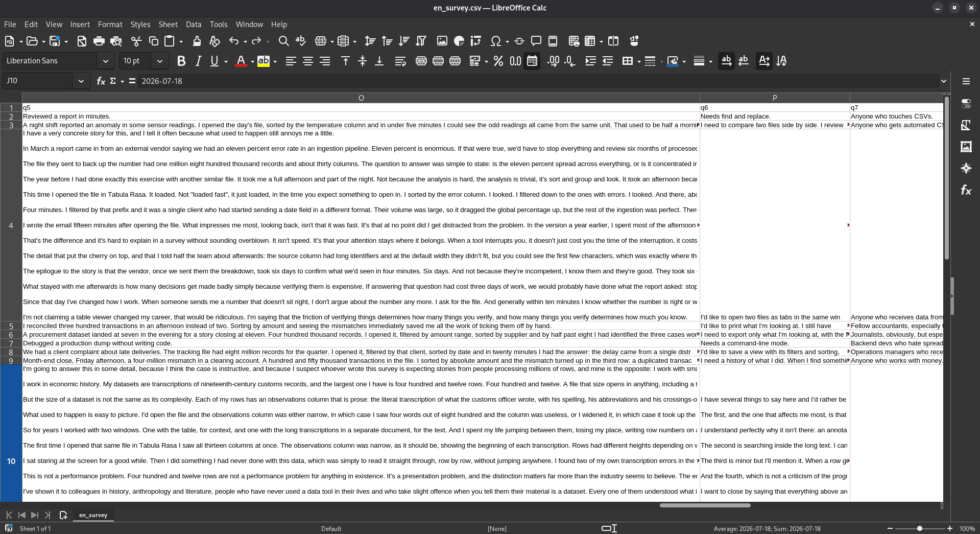Click Format as Percent icon
Image resolution: width=980 pixels, height=534 pixels.
point(498,61)
